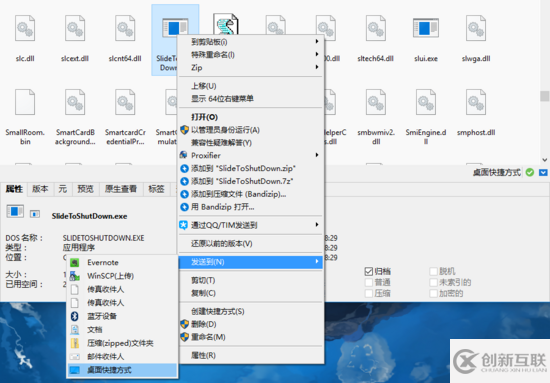550x383 pixels.
Task: Click the desktop shortcut monitor icon
Action: (74, 370)
